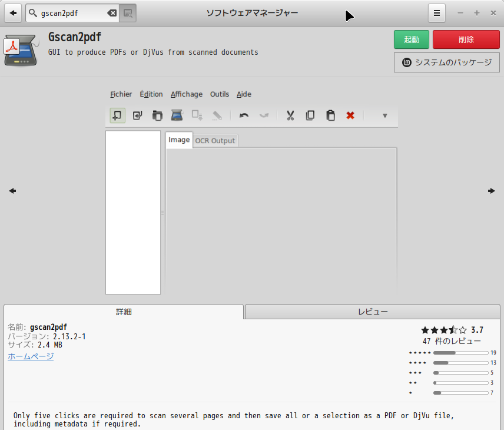Go back using the header arrow button
504x430 pixels.
[x=13, y=13]
